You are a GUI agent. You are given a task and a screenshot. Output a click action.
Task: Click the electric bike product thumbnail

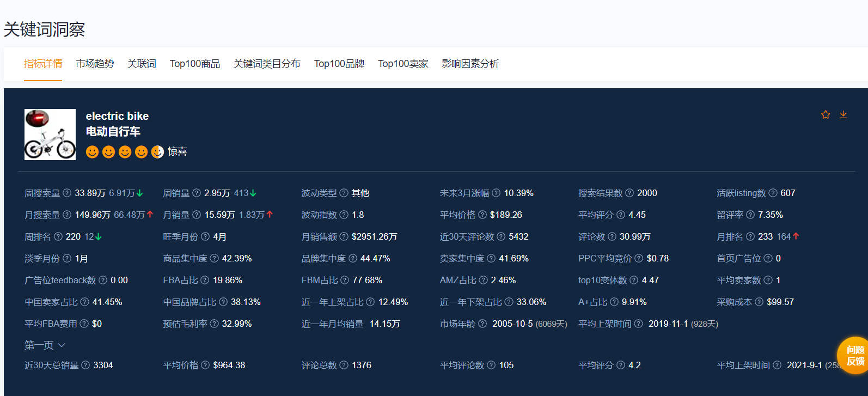point(50,135)
